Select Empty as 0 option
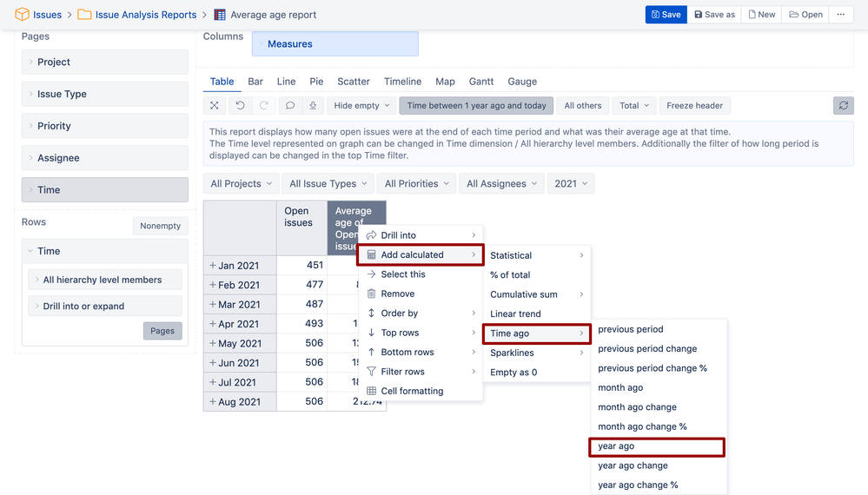The width and height of the screenshot is (868, 495). coord(536,373)
